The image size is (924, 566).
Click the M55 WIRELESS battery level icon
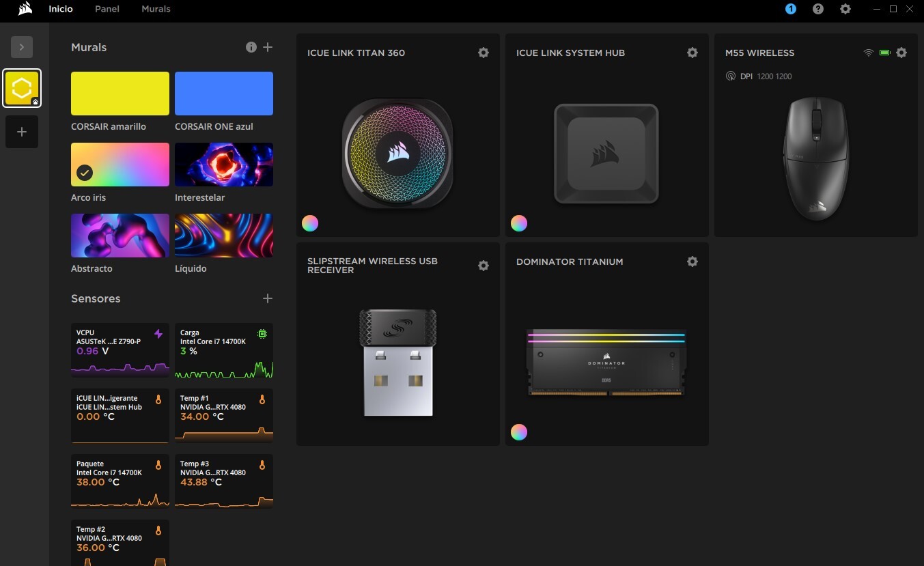click(x=885, y=53)
